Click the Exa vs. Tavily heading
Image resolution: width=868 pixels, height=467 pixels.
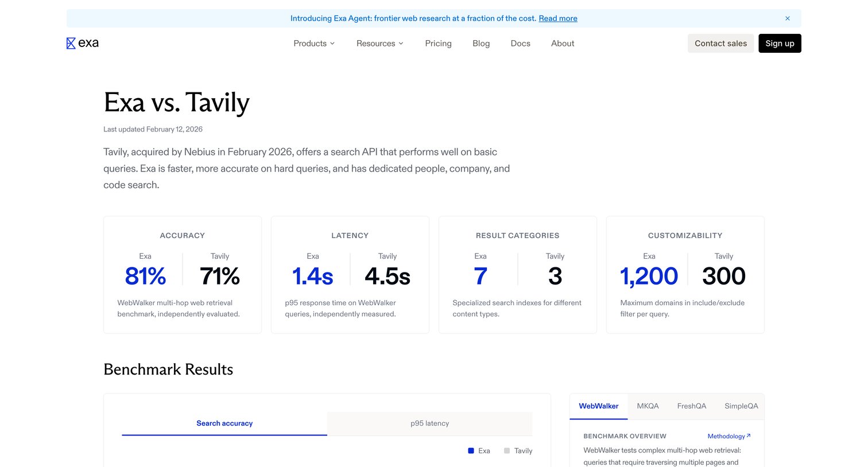click(x=176, y=103)
